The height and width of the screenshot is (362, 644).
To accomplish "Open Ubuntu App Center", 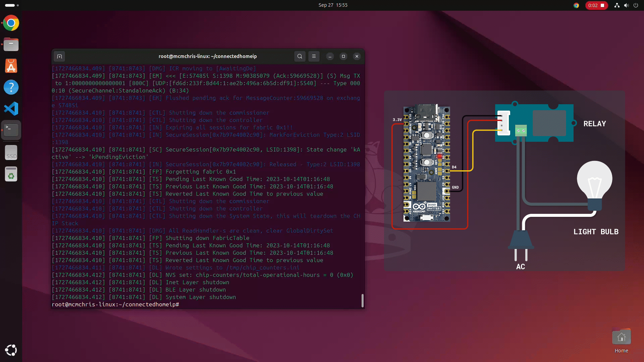I will 11,66.
